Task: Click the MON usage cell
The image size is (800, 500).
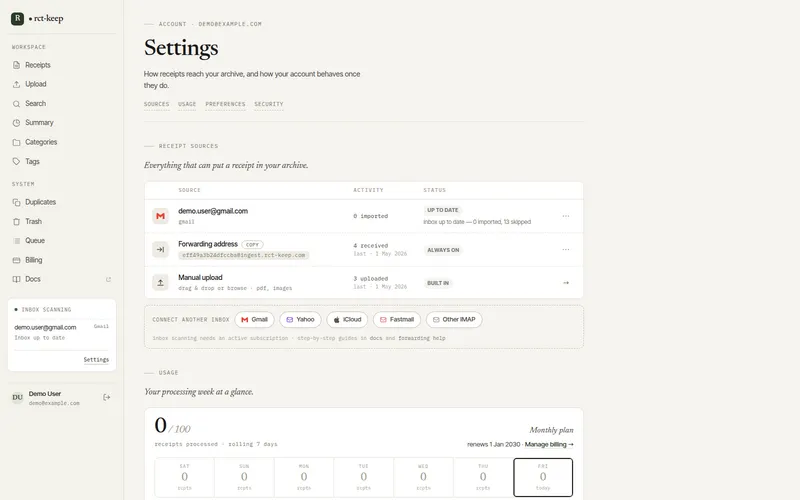Action: pyautogui.click(x=304, y=477)
